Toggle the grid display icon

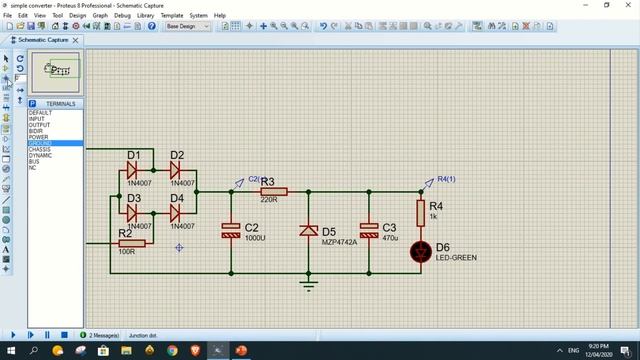pyautogui.click(x=236, y=26)
